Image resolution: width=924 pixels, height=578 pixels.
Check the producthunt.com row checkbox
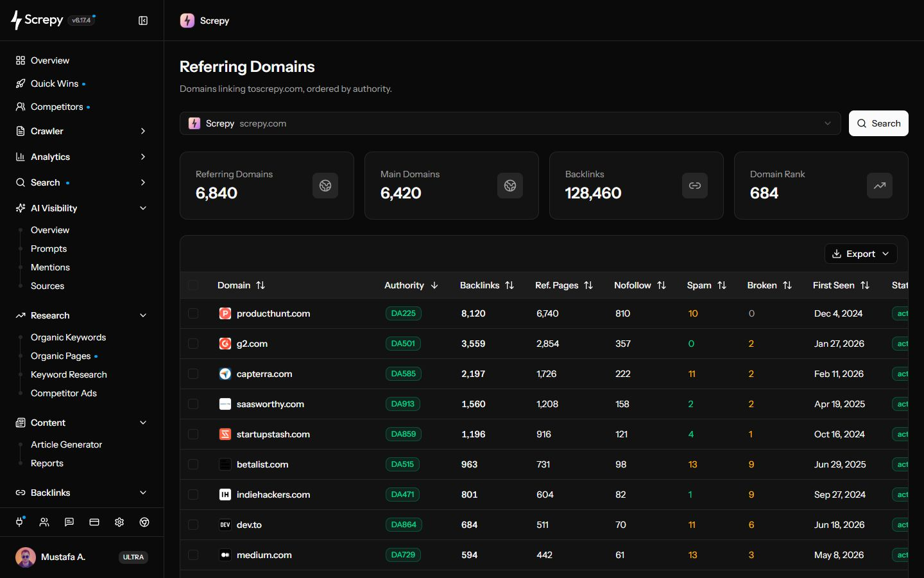[193, 313]
